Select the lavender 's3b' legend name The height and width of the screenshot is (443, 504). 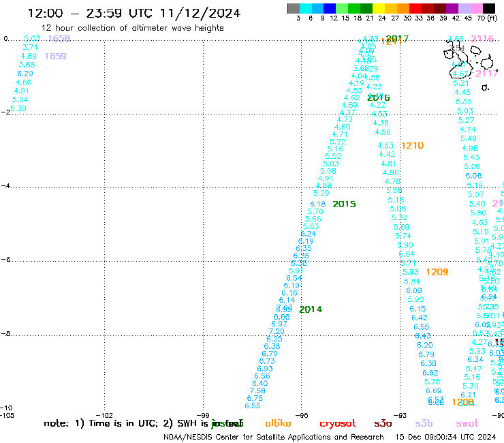click(424, 423)
